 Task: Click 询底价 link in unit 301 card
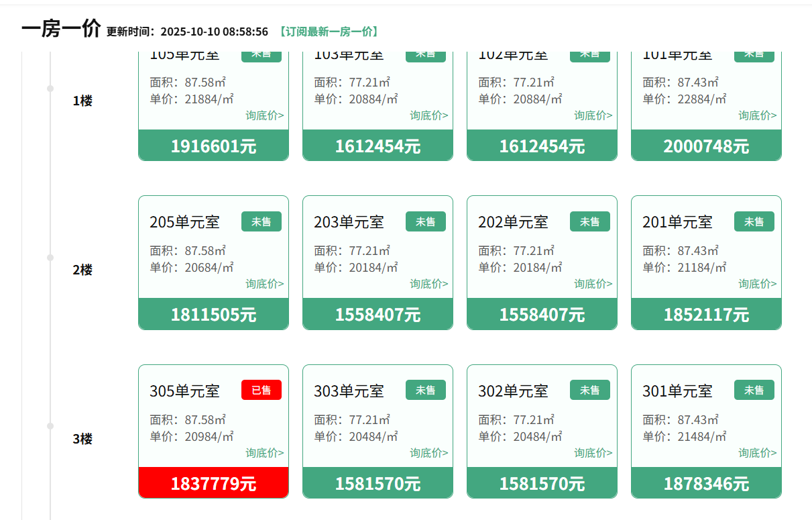tap(757, 453)
